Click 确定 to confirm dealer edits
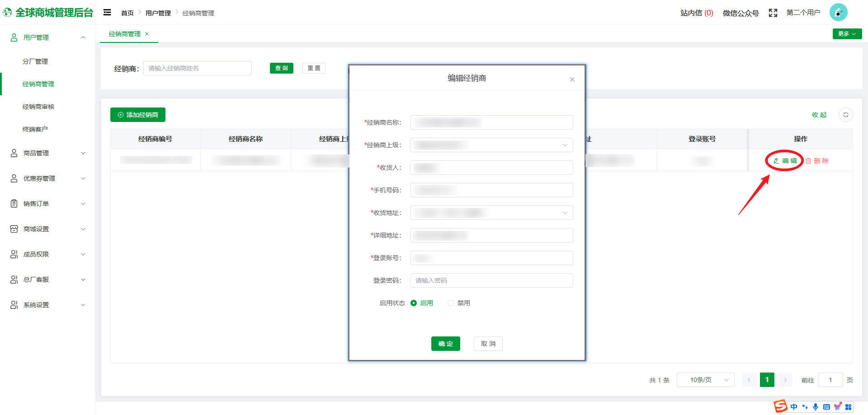This screenshot has width=868, height=415. pos(445,344)
